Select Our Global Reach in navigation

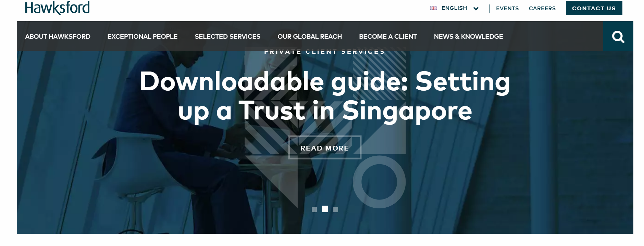(x=310, y=37)
